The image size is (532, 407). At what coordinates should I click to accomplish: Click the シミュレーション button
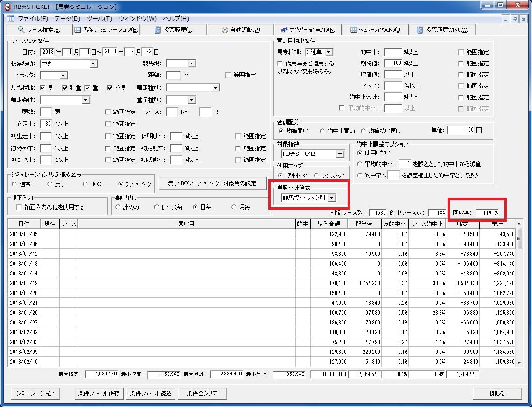click(x=35, y=393)
